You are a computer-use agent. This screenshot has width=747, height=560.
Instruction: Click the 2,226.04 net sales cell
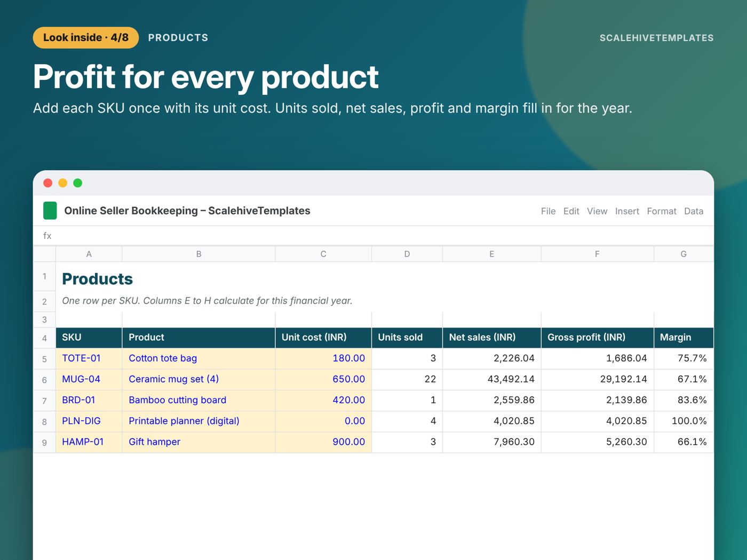click(x=492, y=358)
